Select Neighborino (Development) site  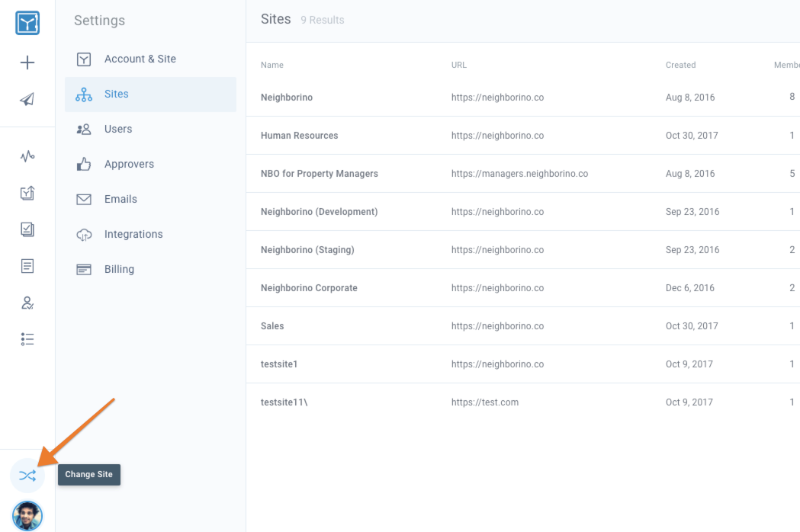pos(523,212)
